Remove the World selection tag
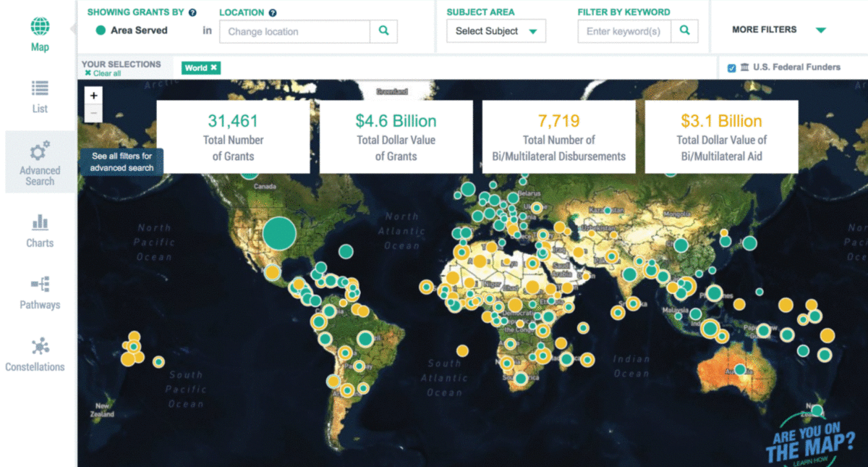 [213, 68]
